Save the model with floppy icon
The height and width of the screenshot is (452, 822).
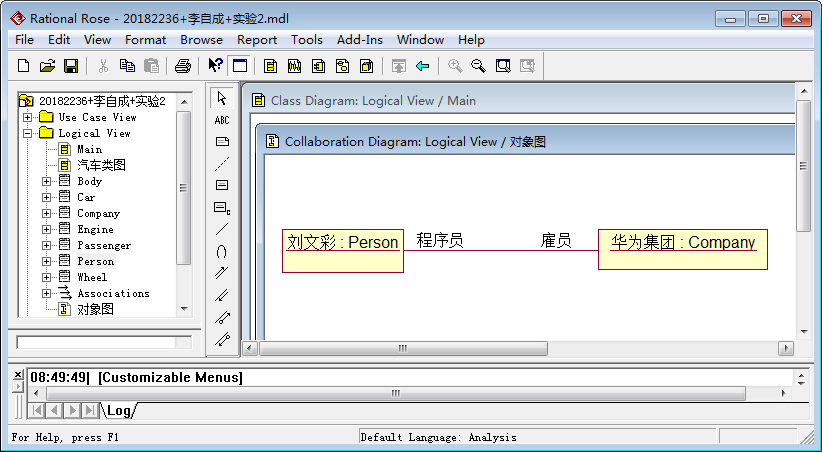[71, 66]
